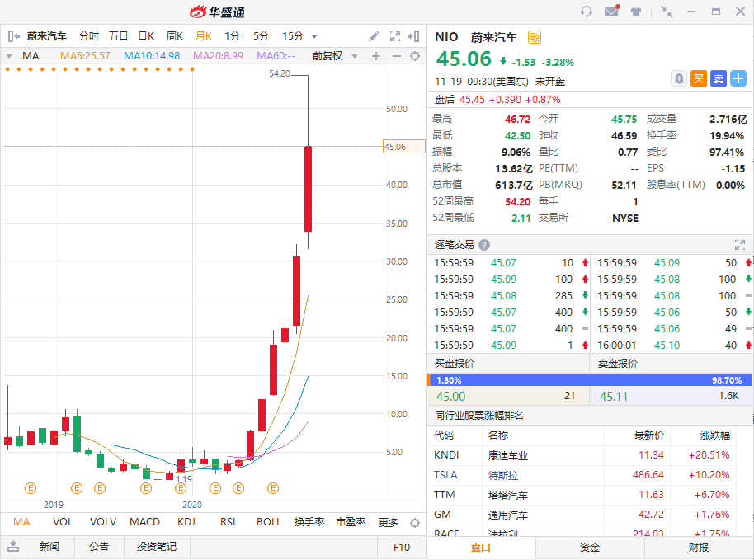
Task: Select the VOLV indicator tab
Action: click(103, 522)
